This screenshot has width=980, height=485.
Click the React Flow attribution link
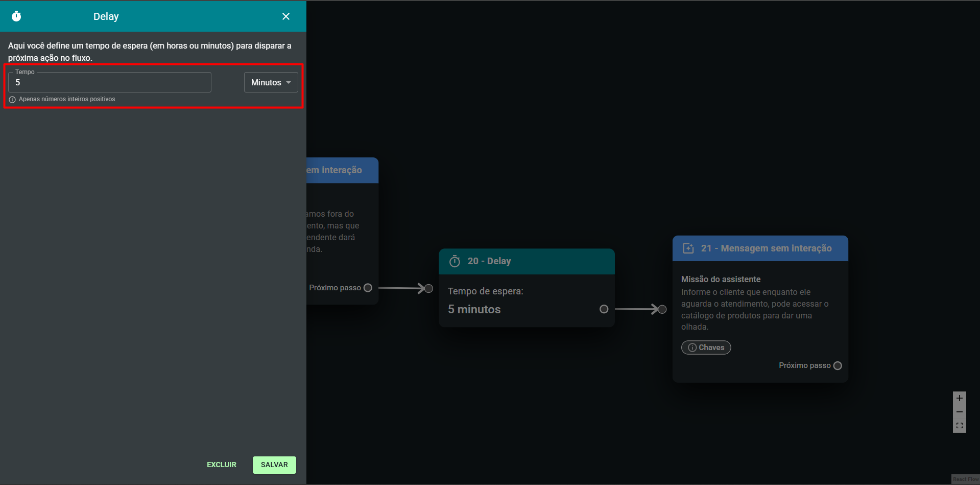pos(965,479)
